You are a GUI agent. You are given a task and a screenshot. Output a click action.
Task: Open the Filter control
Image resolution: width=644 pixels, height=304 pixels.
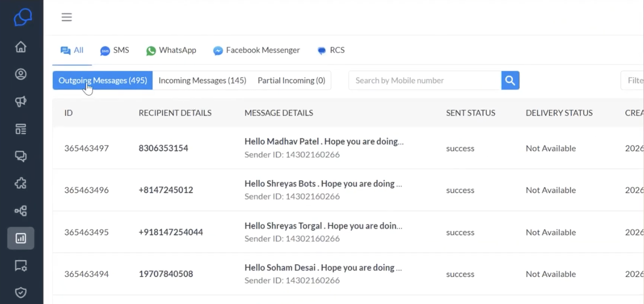click(633, 80)
